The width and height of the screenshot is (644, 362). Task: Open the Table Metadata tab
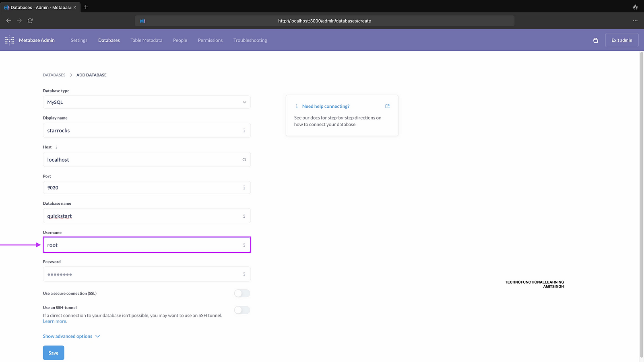tap(146, 40)
